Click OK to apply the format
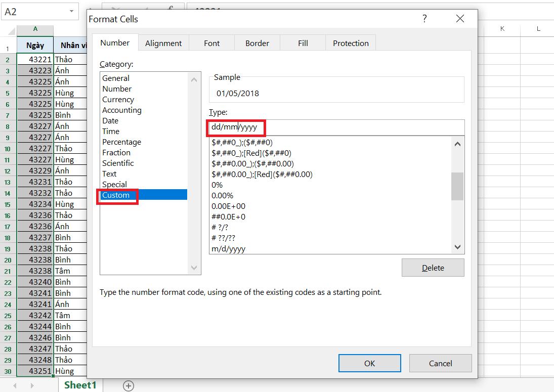The image size is (554, 392). coord(369,363)
